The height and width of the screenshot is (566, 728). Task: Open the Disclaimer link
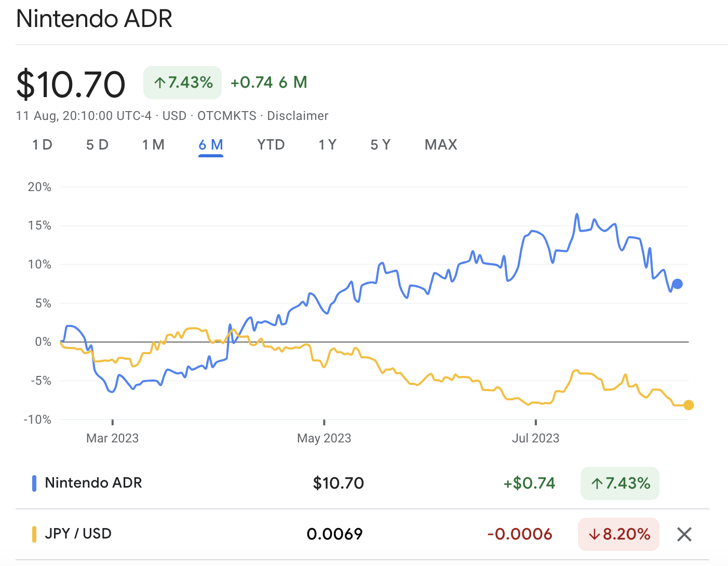[298, 116]
